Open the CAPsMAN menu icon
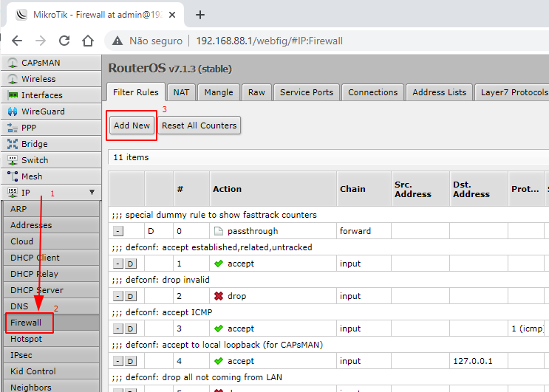 13,63
